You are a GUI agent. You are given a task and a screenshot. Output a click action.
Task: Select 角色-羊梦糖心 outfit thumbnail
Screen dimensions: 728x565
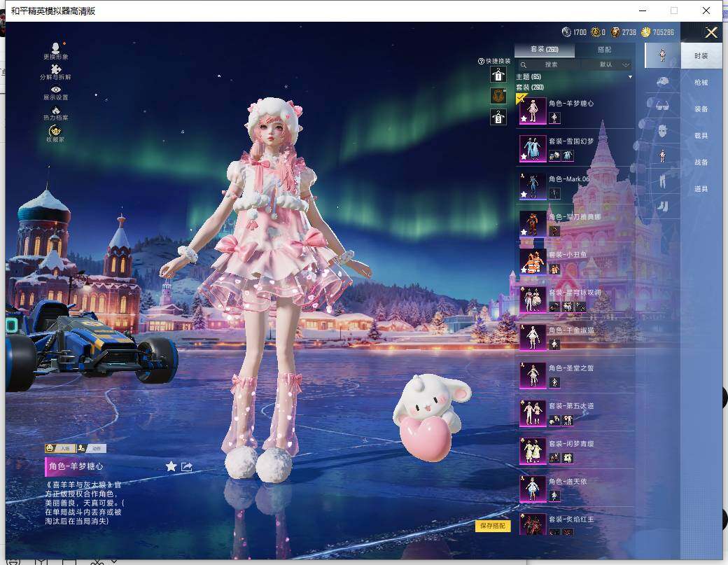pyautogui.click(x=533, y=111)
